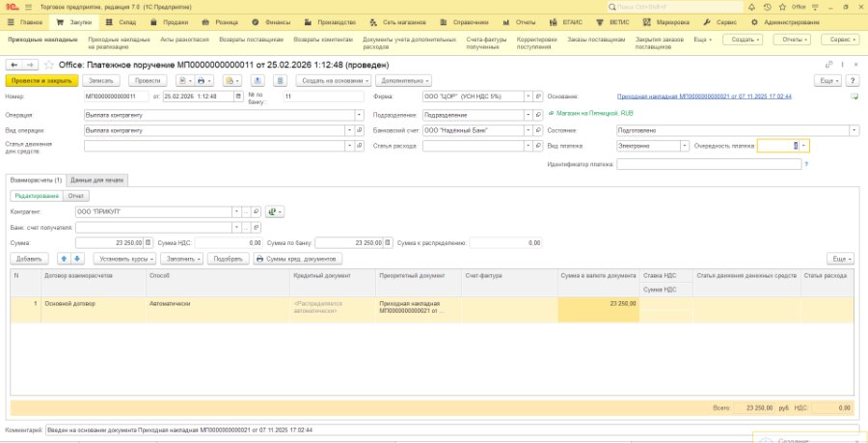The height and width of the screenshot is (443, 868).
Task: Click the back navigation arrow
Action: coord(14,65)
